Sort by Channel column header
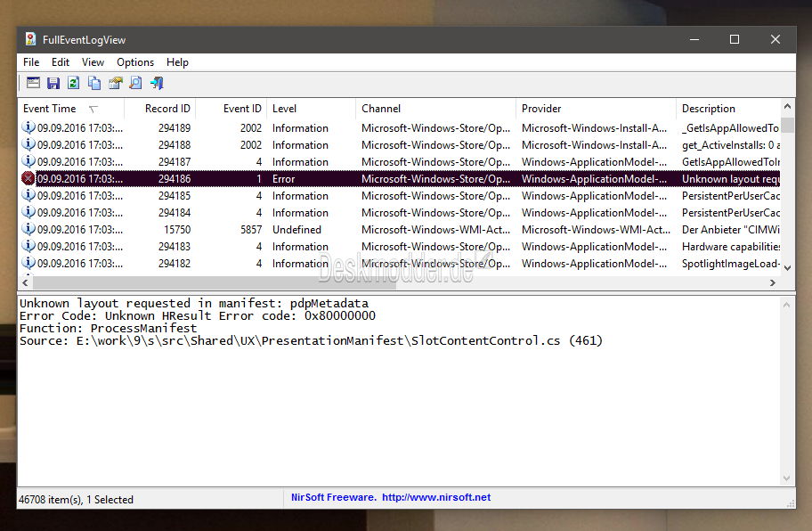The height and width of the screenshot is (531, 812). (435, 109)
